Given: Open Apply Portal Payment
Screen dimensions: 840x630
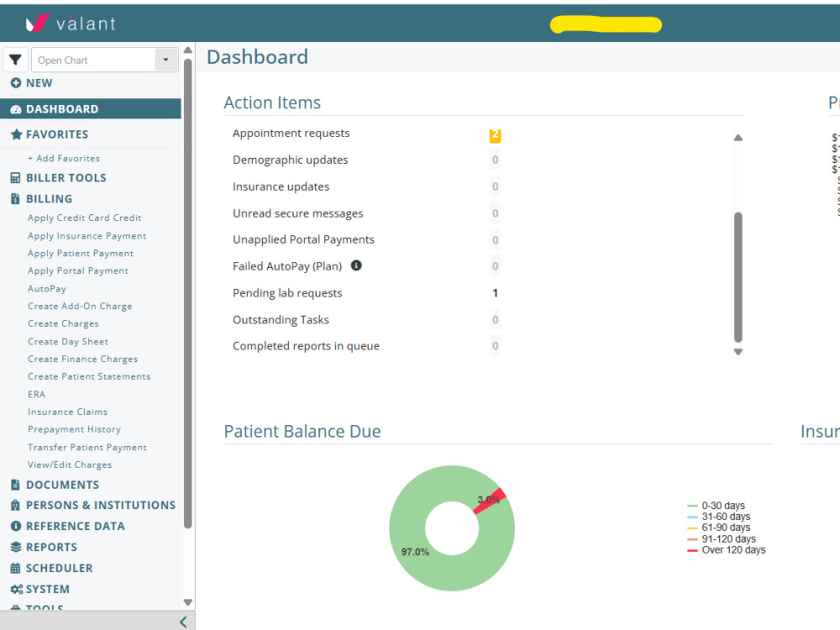Looking at the screenshot, I should tap(77, 271).
